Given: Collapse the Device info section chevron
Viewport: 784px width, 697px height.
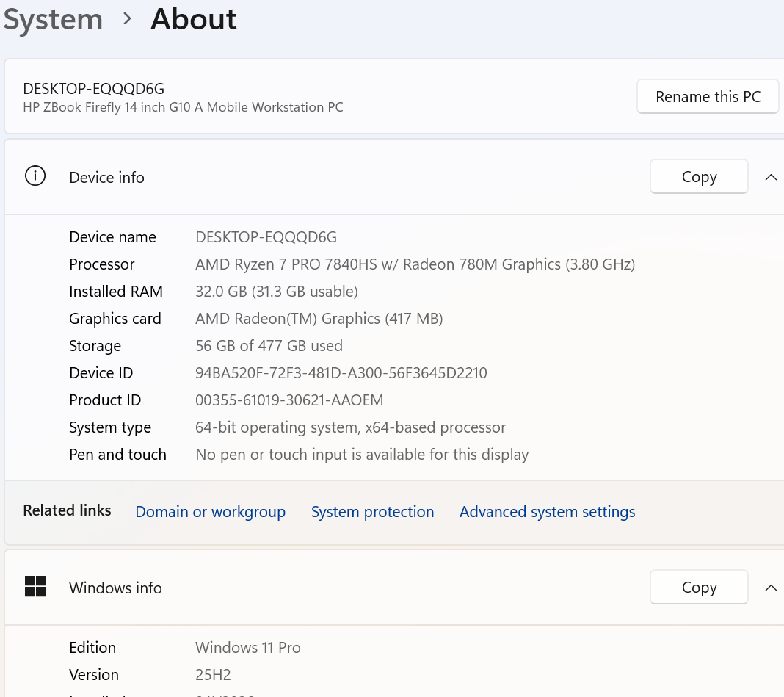Looking at the screenshot, I should click(x=771, y=177).
